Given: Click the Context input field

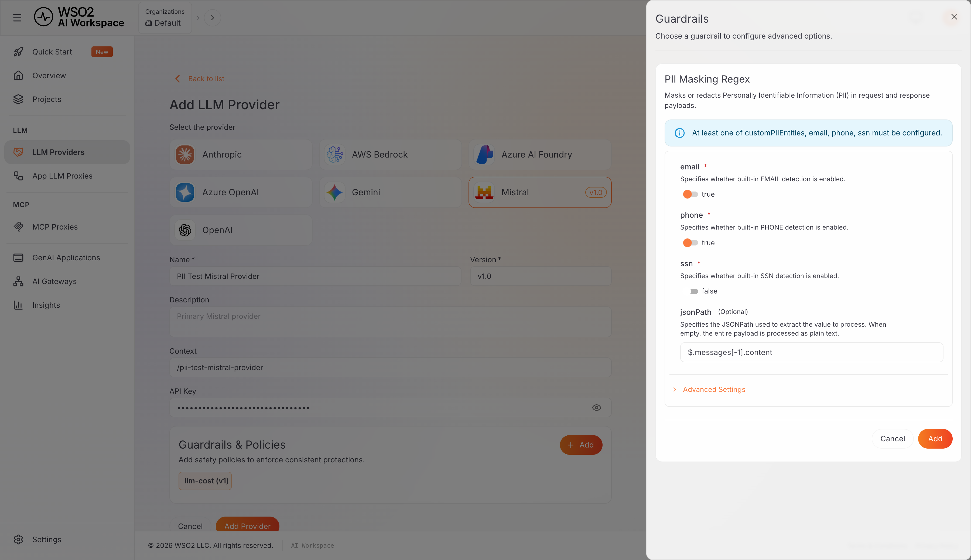Looking at the screenshot, I should 390,367.
